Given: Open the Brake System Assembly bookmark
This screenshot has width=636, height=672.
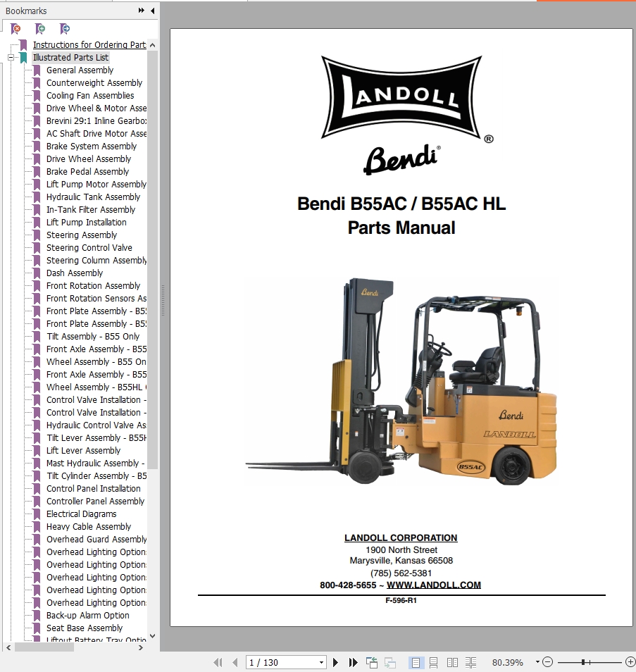Looking at the screenshot, I should click(x=92, y=146).
